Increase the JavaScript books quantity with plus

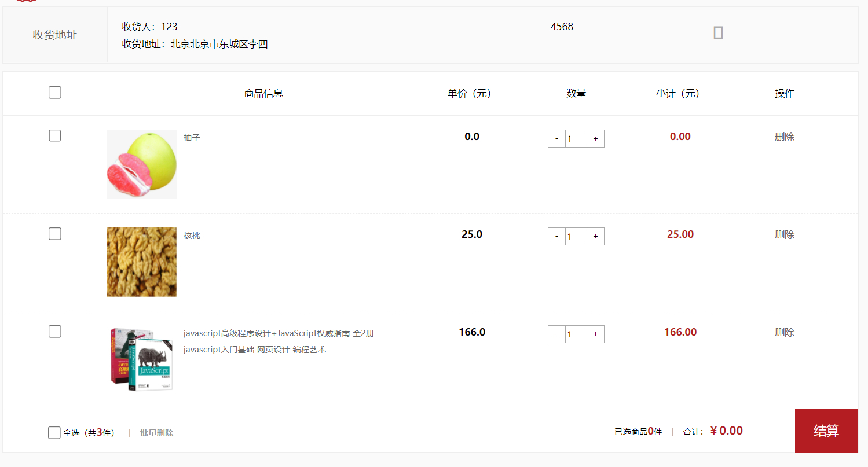pyautogui.click(x=595, y=334)
